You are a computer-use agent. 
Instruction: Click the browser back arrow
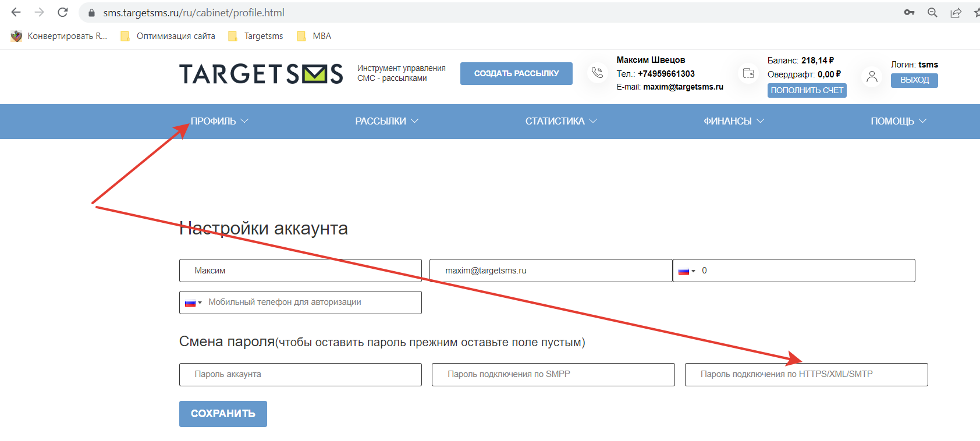pos(16,12)
